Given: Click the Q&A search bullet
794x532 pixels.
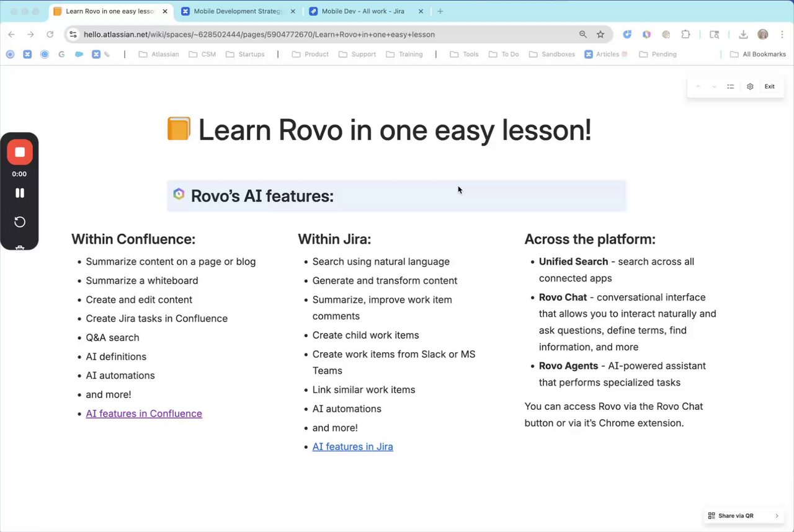Looking at the screenshot, I should click(112, 338).
